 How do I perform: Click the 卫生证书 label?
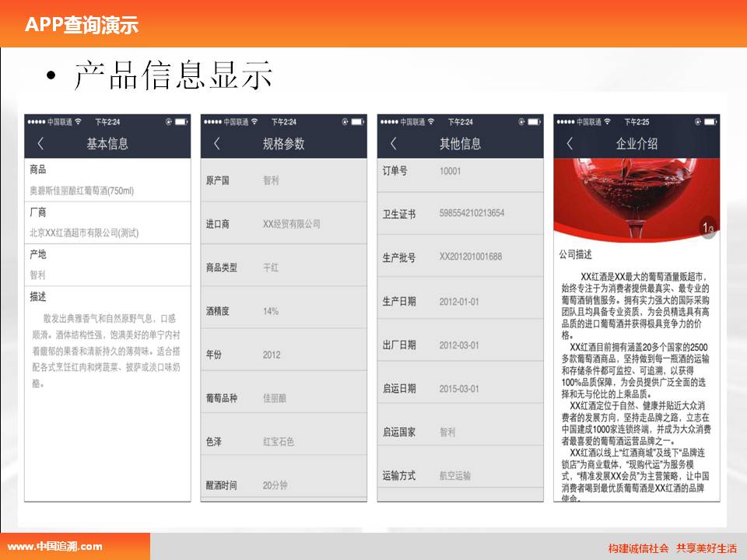tap(398, 214)
